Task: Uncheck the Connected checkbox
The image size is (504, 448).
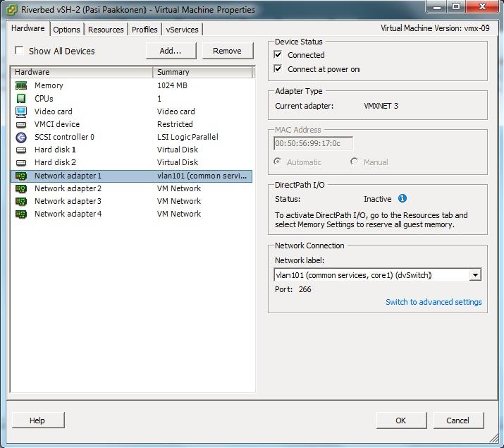Action: (278, 54)
